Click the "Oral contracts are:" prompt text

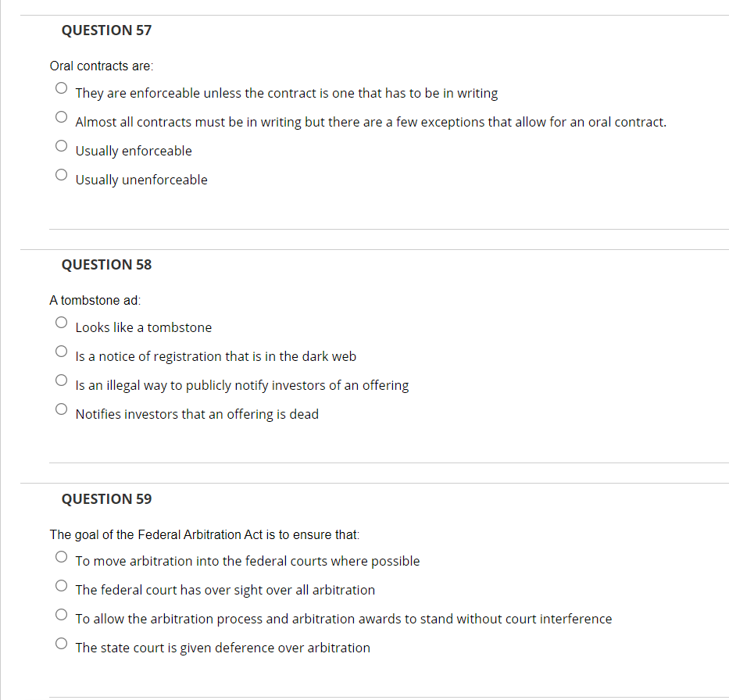pos(101,66)
